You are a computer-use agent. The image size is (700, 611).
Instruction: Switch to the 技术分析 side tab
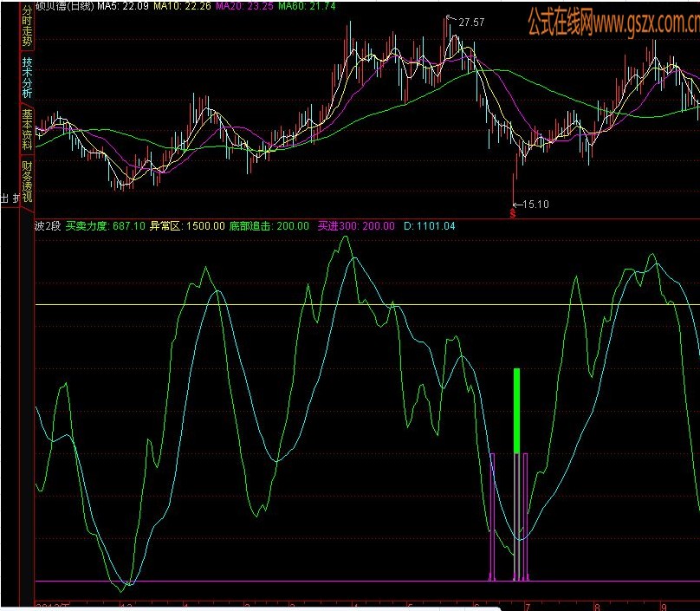pos(27,77)
